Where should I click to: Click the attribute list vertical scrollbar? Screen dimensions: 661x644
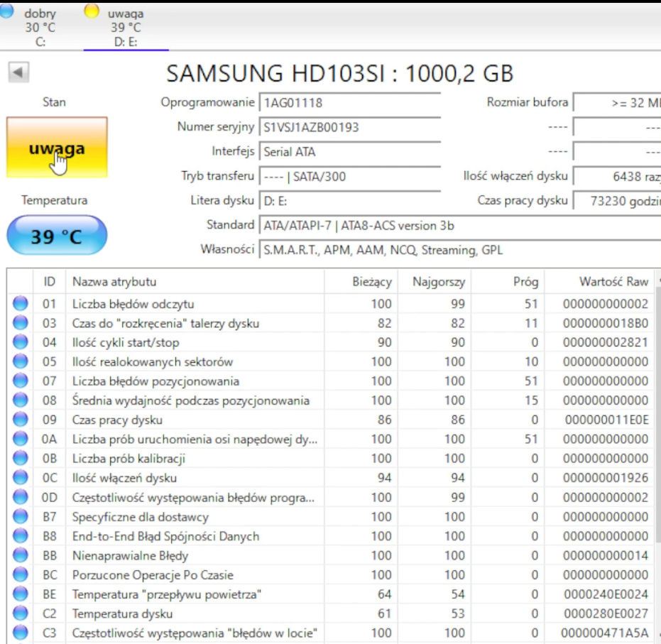658,455
